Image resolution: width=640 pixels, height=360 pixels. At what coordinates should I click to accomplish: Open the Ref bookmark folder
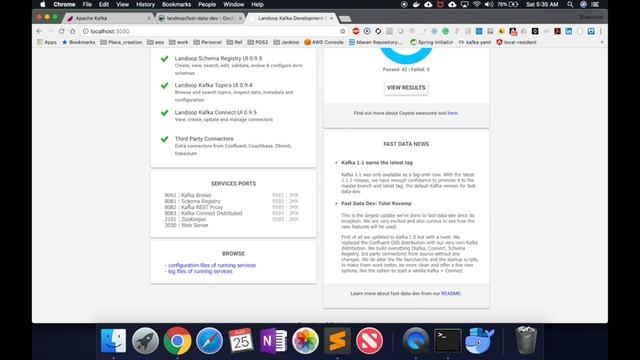point(234,42)
